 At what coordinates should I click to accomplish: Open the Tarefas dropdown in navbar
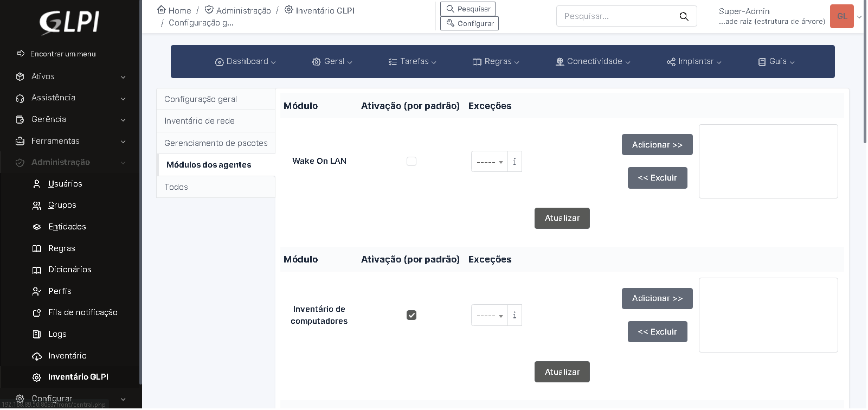point(413,62)
